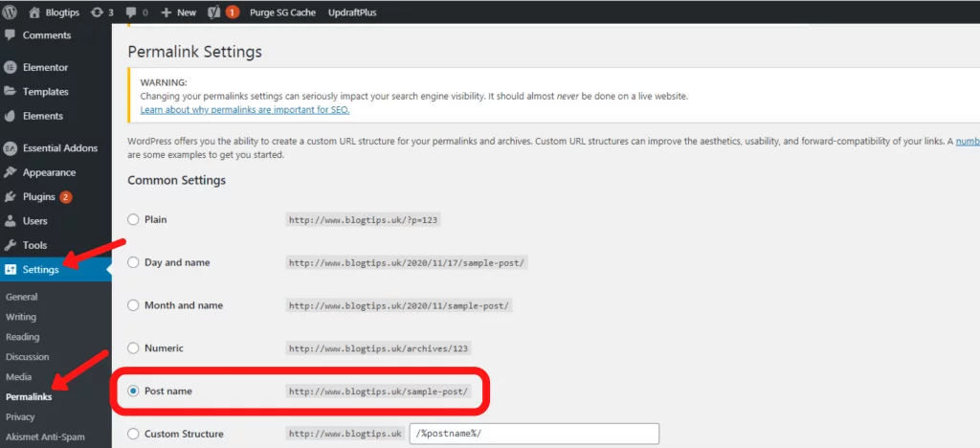Open the updates icon showing 3
980x448 pixels.
pos(97,12)
